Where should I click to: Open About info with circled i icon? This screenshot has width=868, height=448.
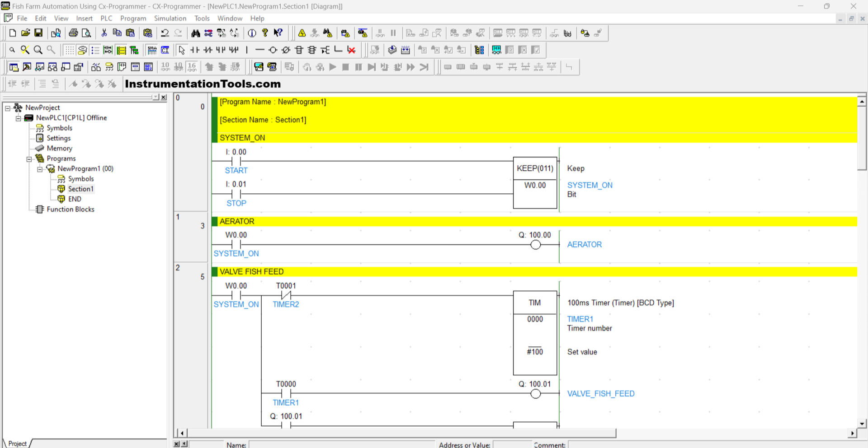[x=252, y=33]
